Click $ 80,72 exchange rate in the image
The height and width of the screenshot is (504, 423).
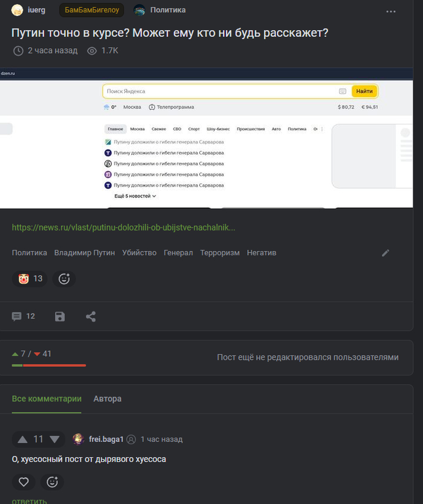[x=346, y=107]
